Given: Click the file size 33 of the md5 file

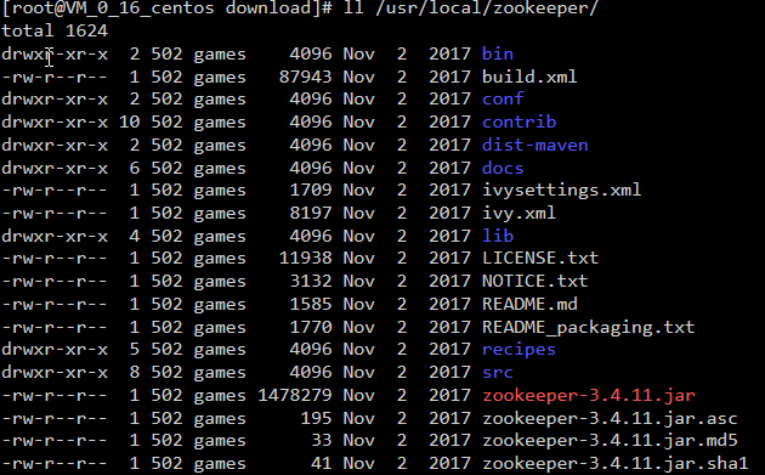Looking at the screenshot, I should pos(322,440).
